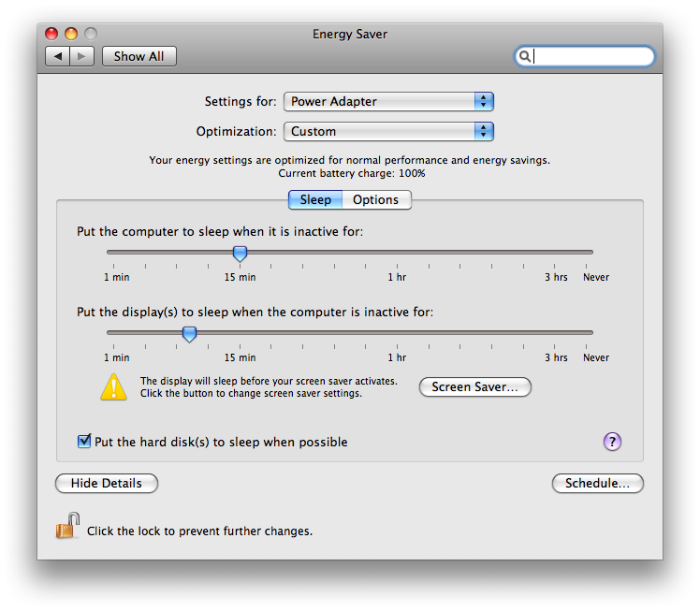Toggle hard disk sleep checkbox
Screen dimensions: 700x611
click(84, 441)
